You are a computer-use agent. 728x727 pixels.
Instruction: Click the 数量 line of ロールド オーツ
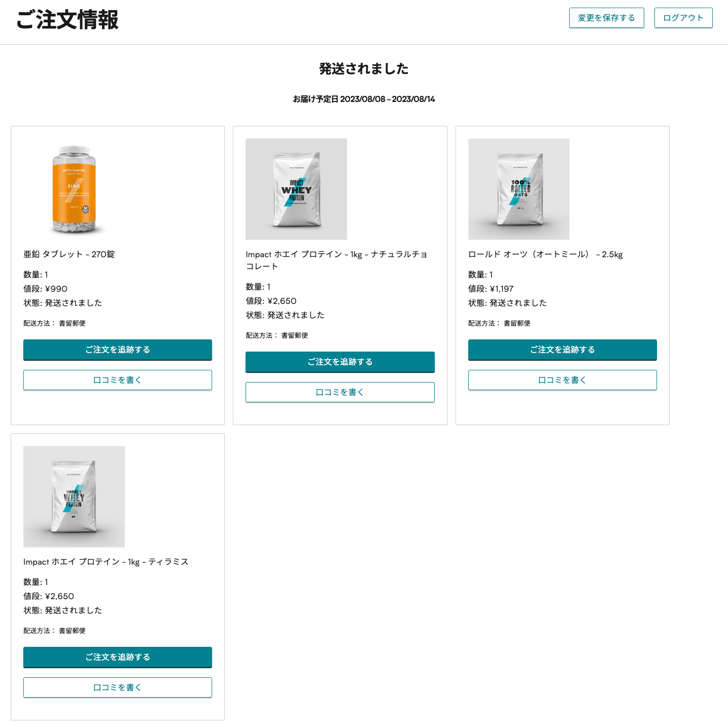pos(480,274)
